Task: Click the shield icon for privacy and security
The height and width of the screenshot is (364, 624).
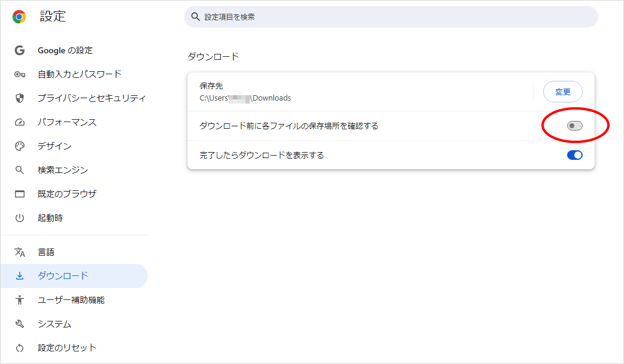Action: click(20, 98)
